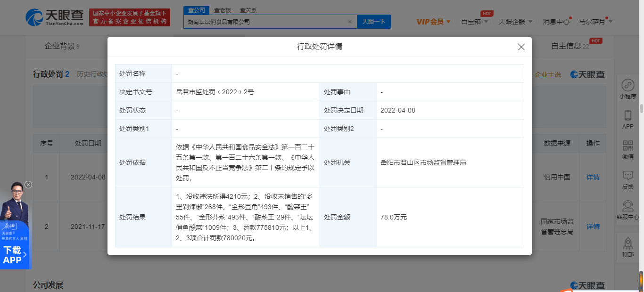
Task: Click the APP phone icon in sidebar
Action: (x=627, y=116)
